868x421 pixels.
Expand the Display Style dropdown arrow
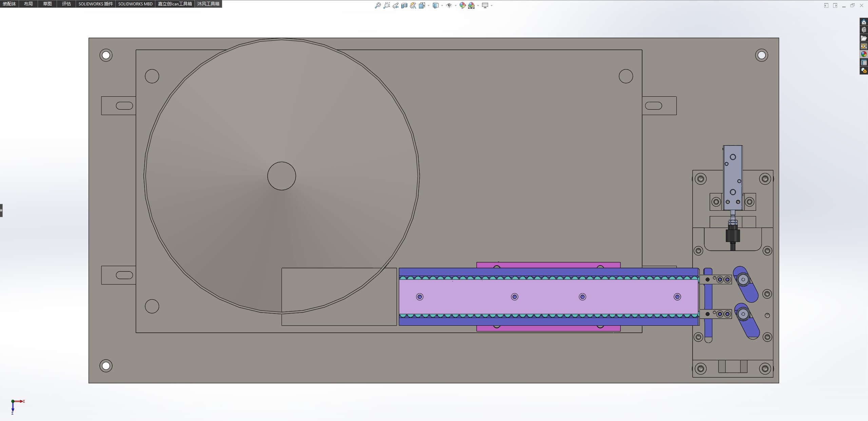click(442, 5)
